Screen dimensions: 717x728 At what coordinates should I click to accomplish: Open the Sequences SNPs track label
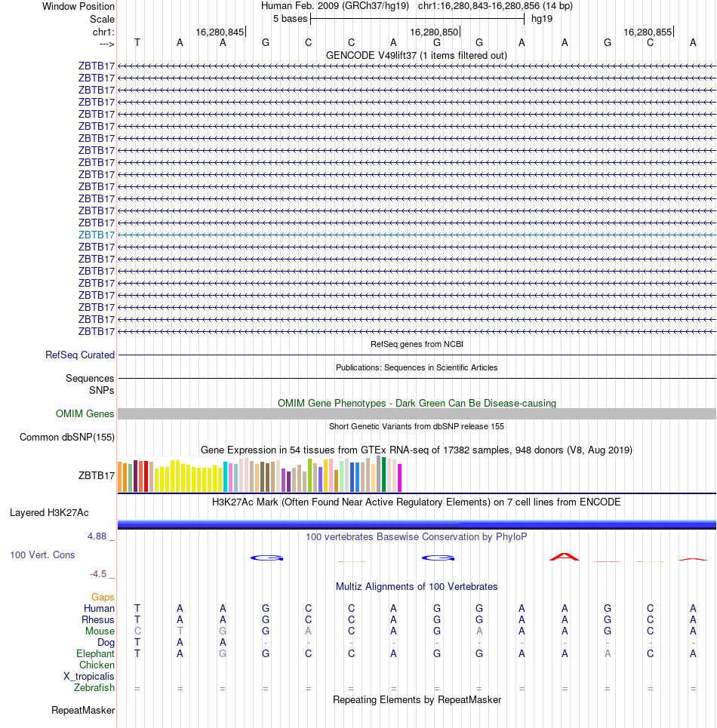[90, 385]
